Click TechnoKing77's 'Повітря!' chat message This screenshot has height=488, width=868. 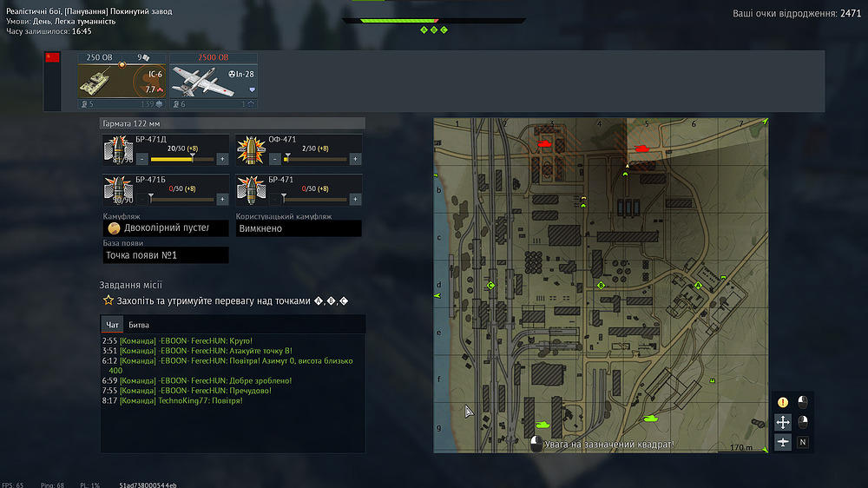(x=172, y=400)
